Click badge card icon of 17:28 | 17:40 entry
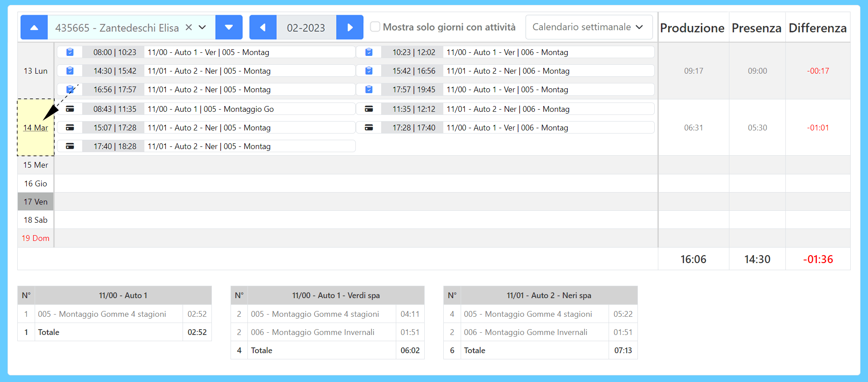868x382 pixels. [x=369, y=127]
